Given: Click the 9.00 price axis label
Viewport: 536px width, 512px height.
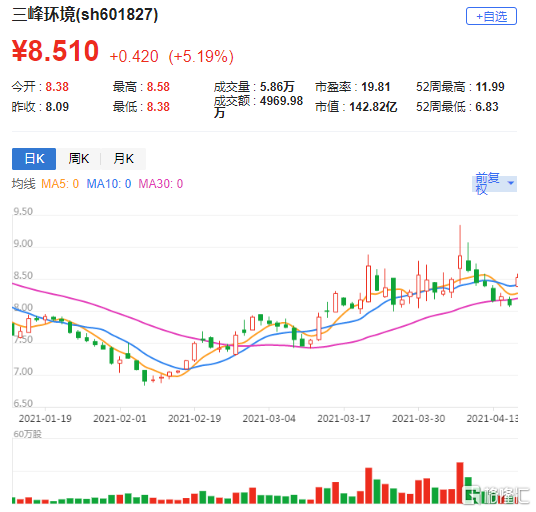Looking at the screenshot, I should tap(23, 244).
